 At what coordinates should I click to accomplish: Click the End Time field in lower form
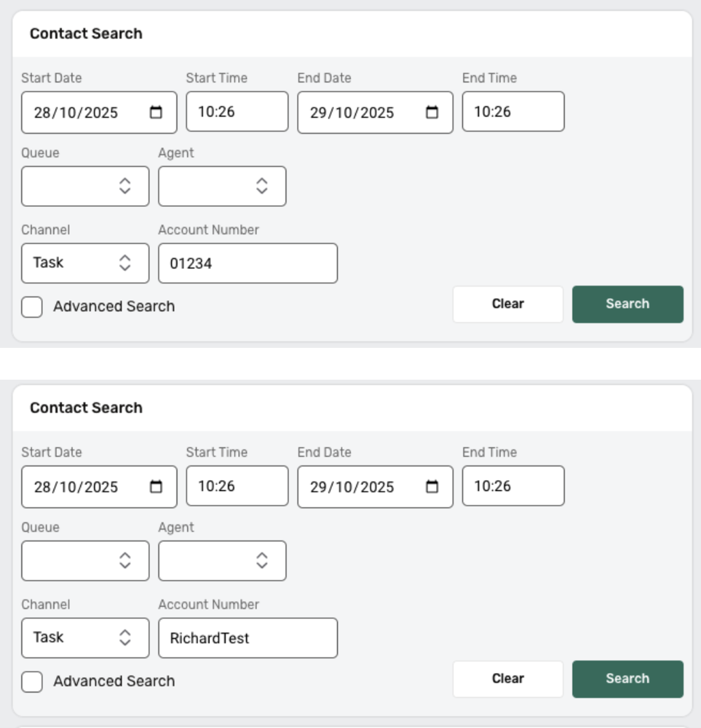[x=513, y=486]
